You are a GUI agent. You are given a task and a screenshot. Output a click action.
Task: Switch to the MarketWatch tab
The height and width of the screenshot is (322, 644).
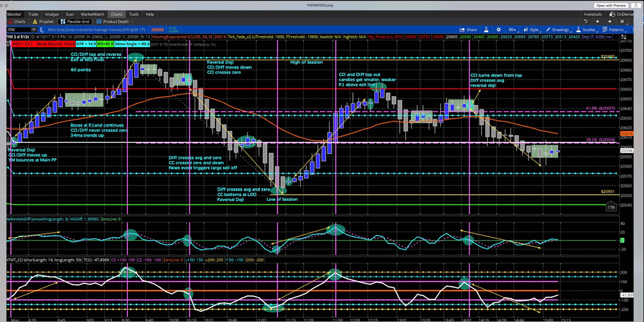[92, 14]
